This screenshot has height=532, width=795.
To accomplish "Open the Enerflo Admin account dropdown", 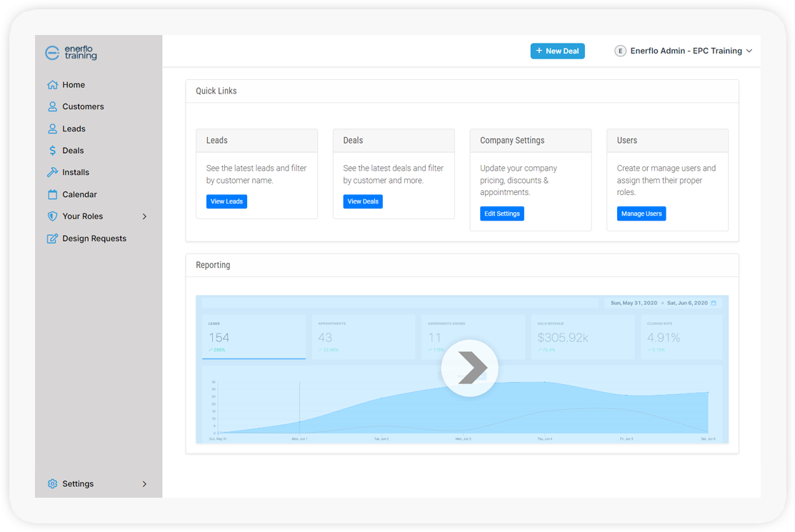I will point(684,51).
